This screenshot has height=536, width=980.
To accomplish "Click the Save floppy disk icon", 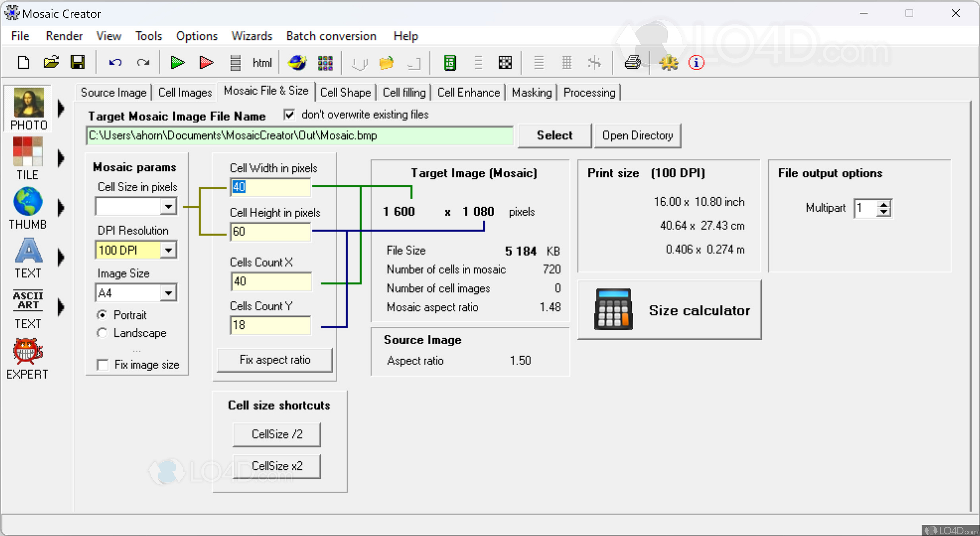I will click(77, 62).
